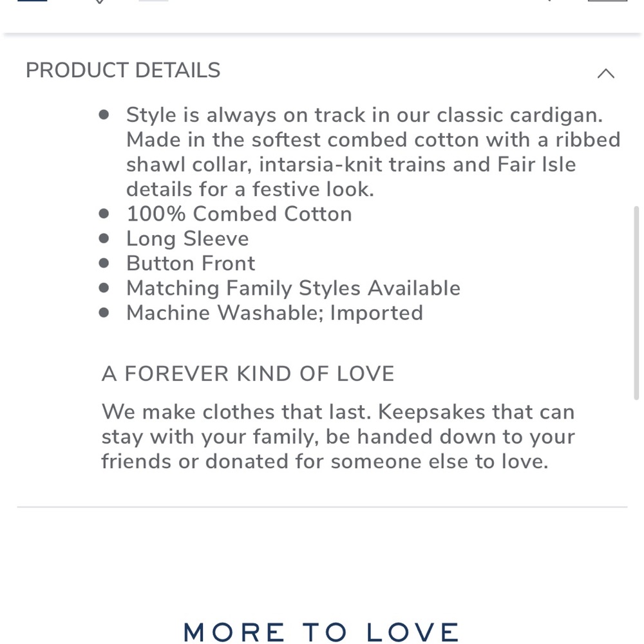
Task: Click the vertical scrollbar on the right edge
Action: tap(636, 303)
